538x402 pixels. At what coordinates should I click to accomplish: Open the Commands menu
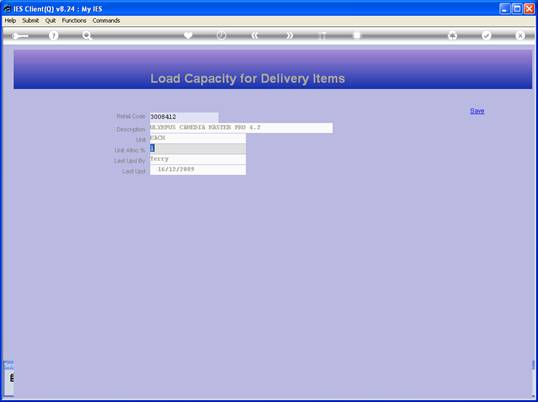(106, 21)
